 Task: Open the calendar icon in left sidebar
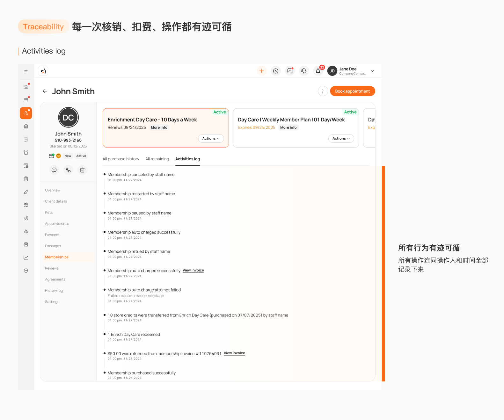point(26,100)
